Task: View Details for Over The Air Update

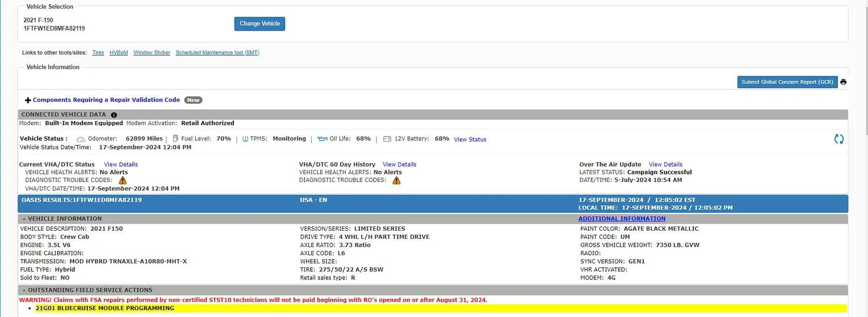Action: (666, 164)
